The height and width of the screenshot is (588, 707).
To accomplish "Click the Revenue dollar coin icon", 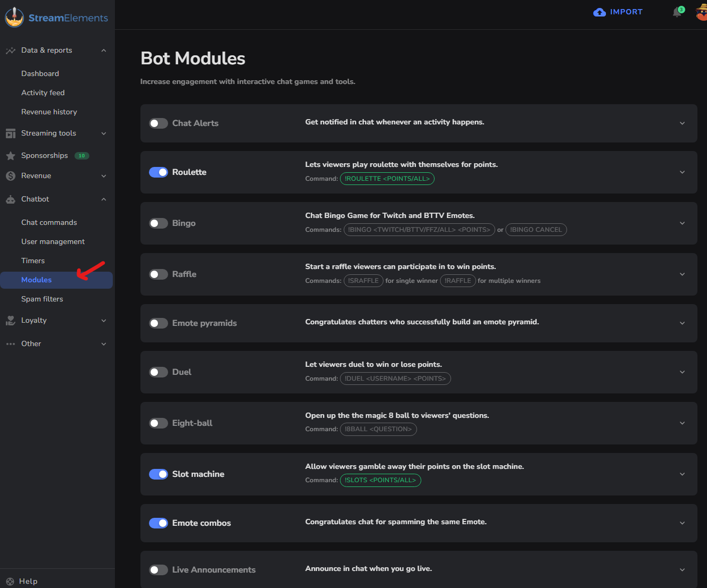I will [10, 176].
